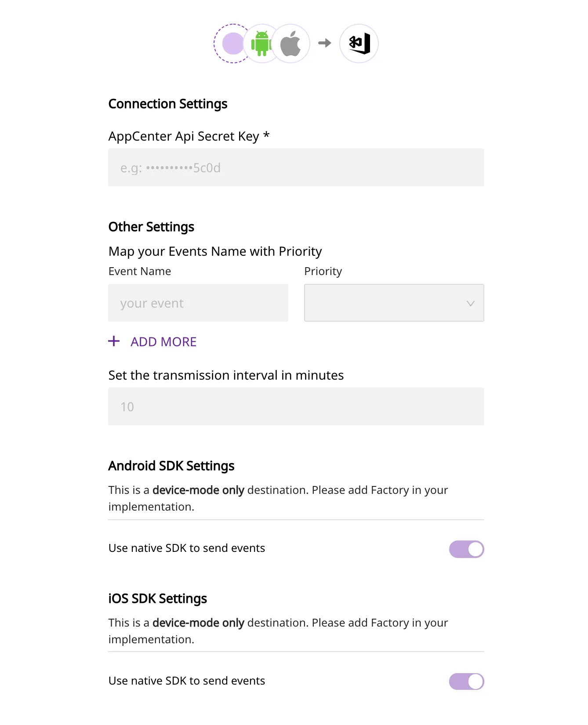Viewport: 588px width, 725px height.
Task: Focus the AppCenter Api Secret Key field
Action: tap(296, 167)
